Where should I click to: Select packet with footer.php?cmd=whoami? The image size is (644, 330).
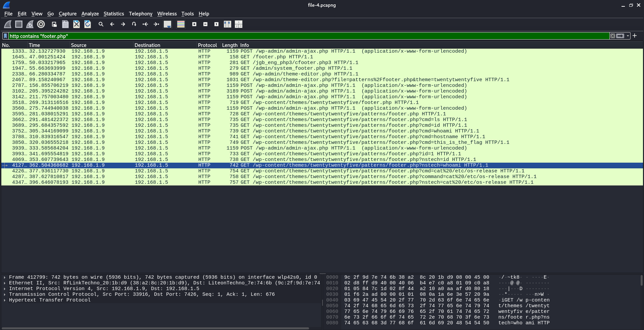pos(322,131)
